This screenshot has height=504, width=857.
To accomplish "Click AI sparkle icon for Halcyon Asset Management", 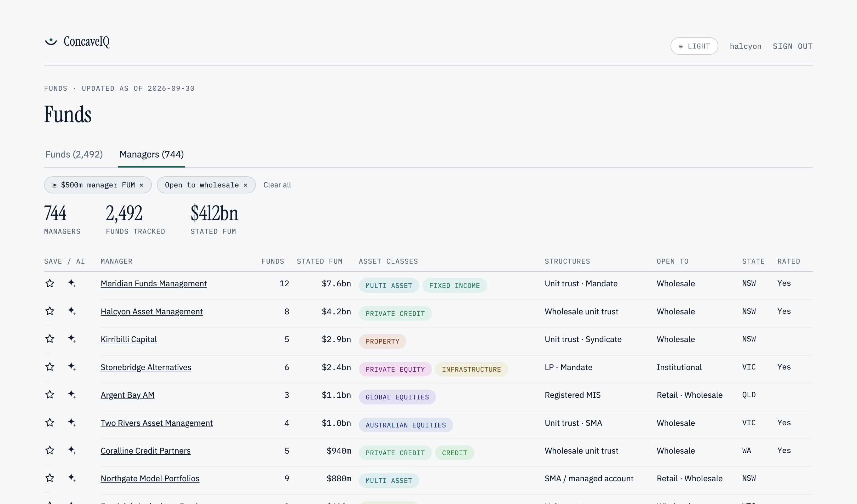I will 72,311.
